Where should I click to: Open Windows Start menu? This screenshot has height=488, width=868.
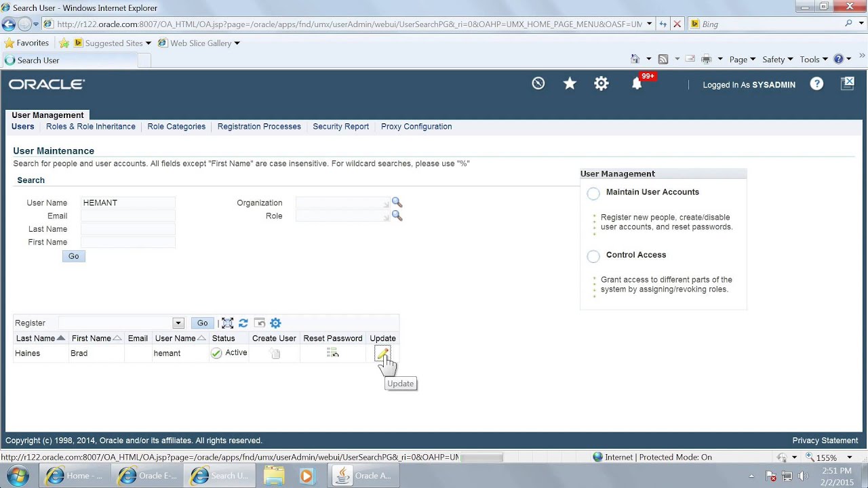(x=17, y=475)
